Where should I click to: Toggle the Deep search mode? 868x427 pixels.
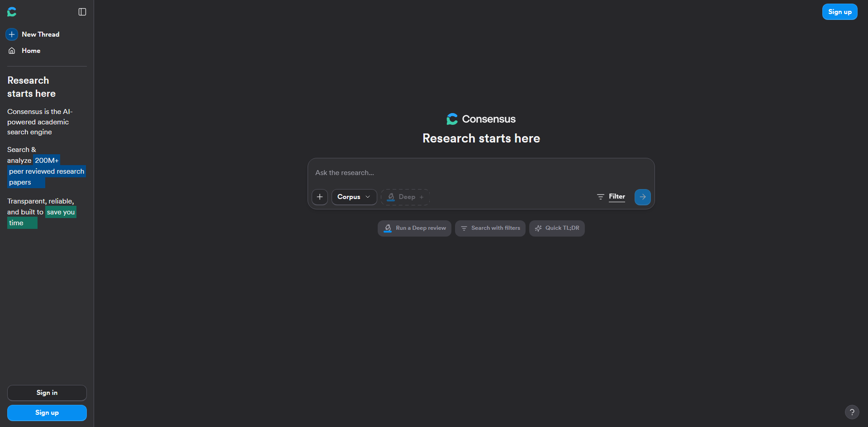point(405,197)
